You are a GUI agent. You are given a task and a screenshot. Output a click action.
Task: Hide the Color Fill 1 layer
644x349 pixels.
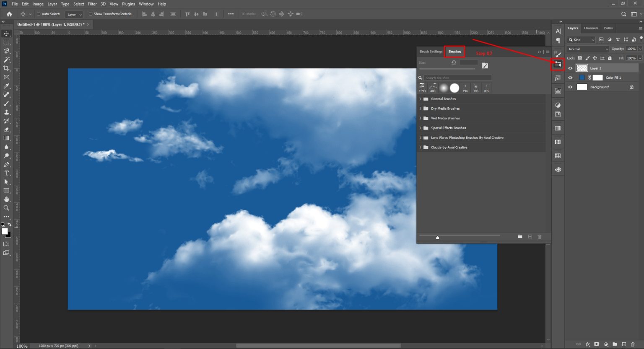pyautogui.click(x=570, y=78)
